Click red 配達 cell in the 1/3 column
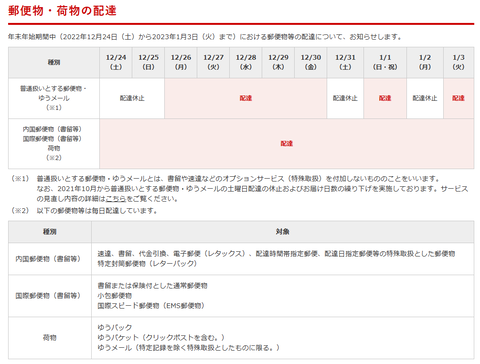 (x=459, y=98)
